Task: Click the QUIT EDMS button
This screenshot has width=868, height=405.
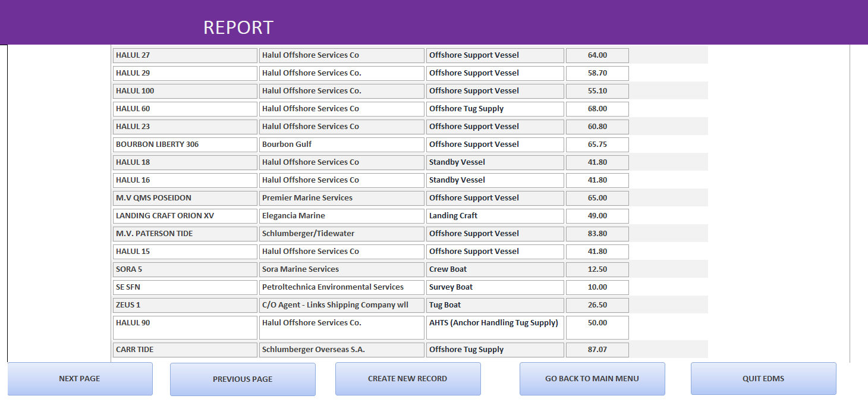Action: pyautogui.click(x=763, y=379)
